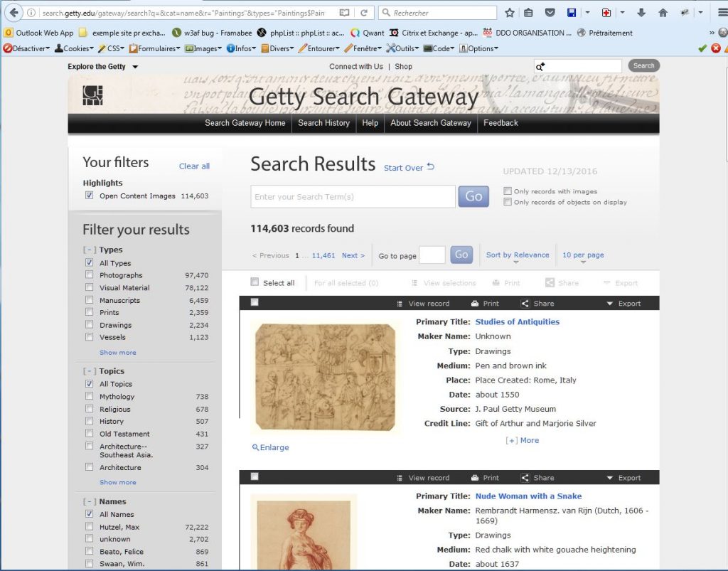Click the Enter your Search Term field
728x571 pixels.
coord(353,197)
